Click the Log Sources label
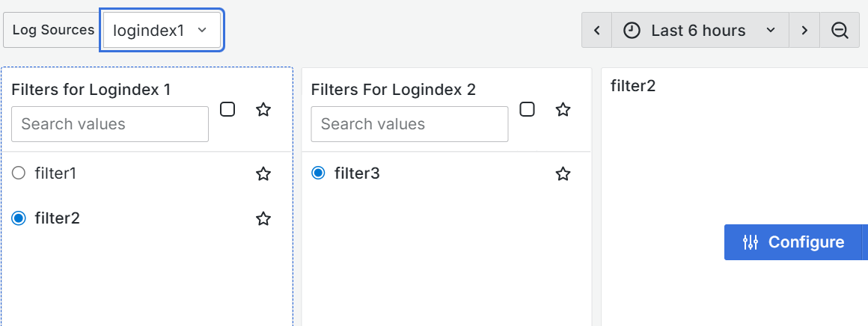 click(x=53, y=30)
